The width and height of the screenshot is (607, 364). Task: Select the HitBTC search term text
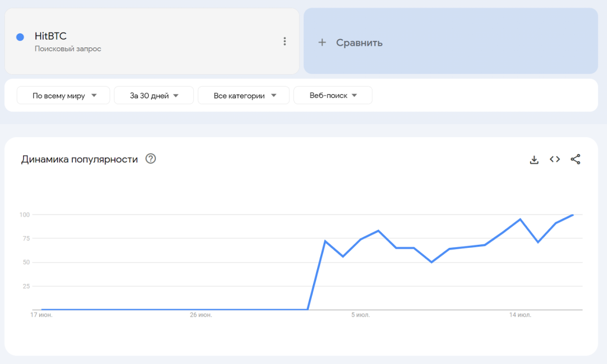(x=50, y=36)
